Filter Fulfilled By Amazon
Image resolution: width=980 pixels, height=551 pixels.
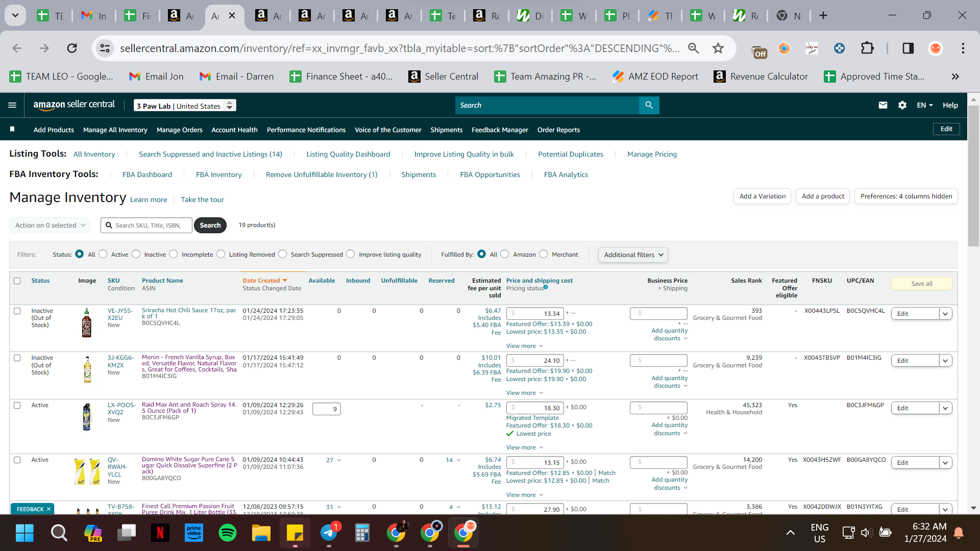[x=505, y=254]
